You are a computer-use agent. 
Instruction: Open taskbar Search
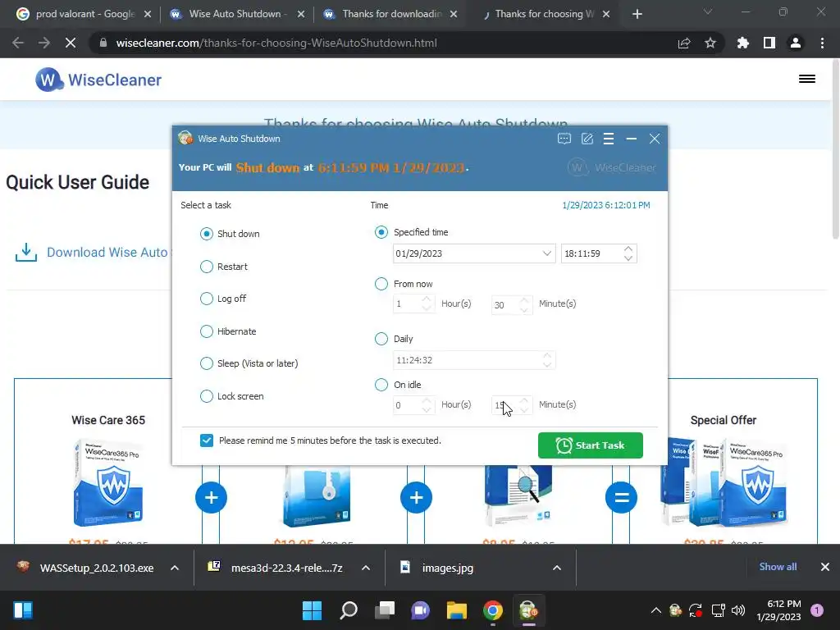[349, 610]
